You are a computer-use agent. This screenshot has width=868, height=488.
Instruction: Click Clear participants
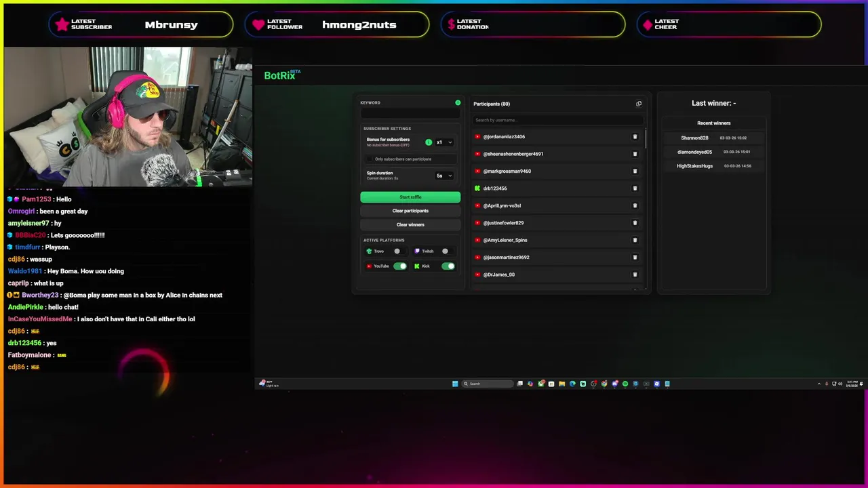(410, 211)
